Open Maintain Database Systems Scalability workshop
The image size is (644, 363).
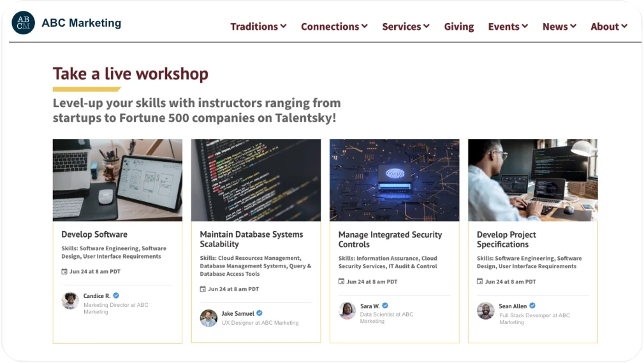click(251, 239)
